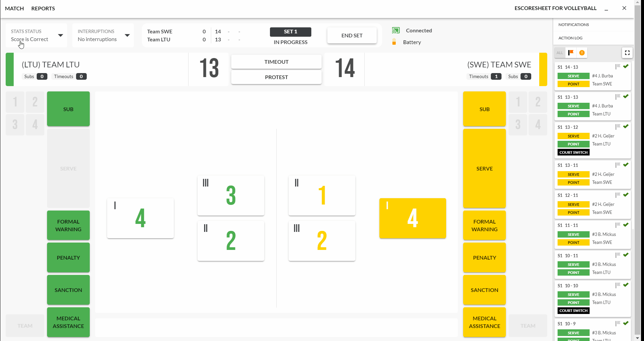Filter action log by flagged entries

[x=571, y=53]
